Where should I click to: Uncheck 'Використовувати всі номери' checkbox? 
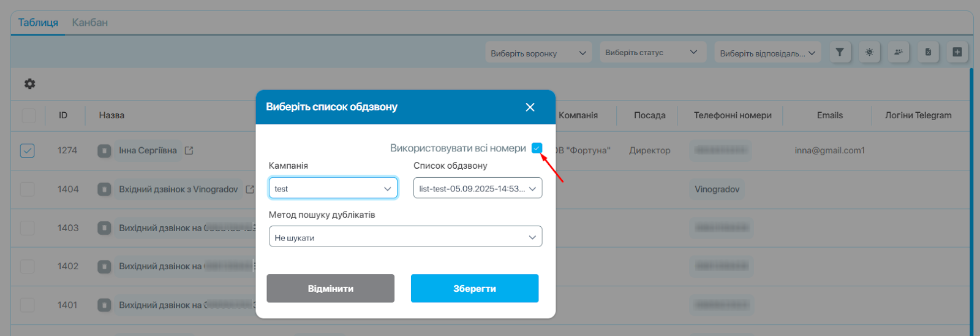coord(537,148)
